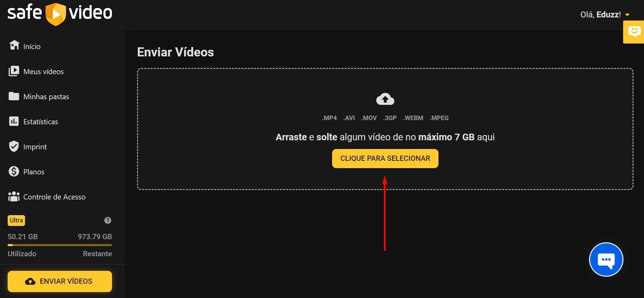Viewport: 644px width, 298px height.
Task: Expand the Olá, Eduzz! user dropdown
Action: (x=605, y=15)
